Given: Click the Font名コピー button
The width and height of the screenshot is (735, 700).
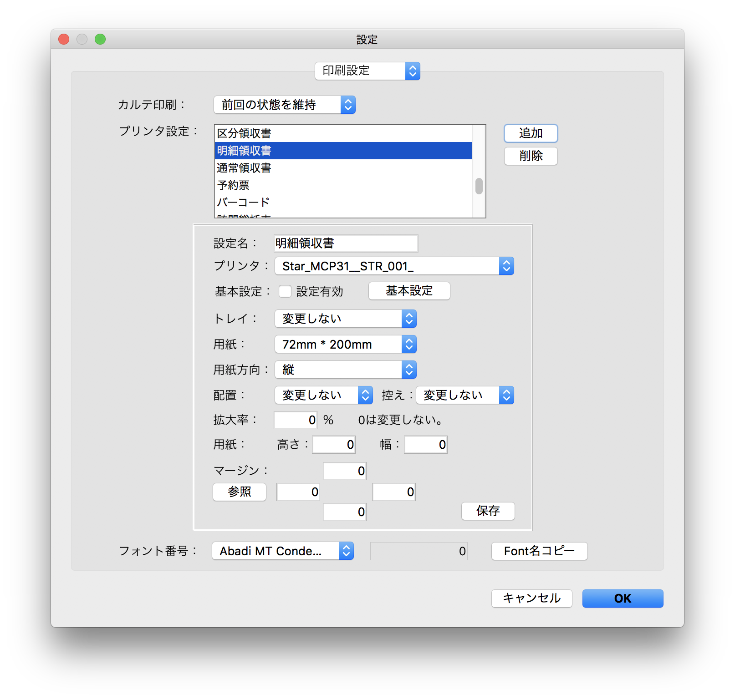Looking at the screenshot, I should 539,551.
